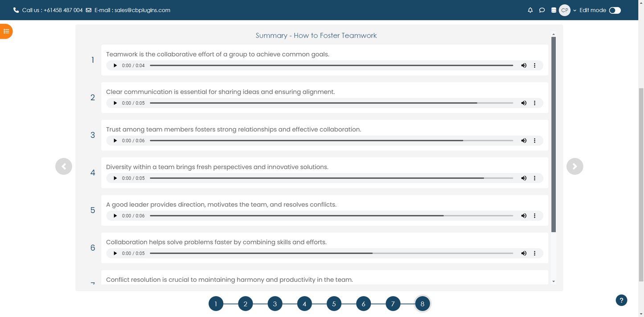Click the sales@cbplugins.com email link
Image resolution: width=644 pixels, height=317 pixels.
142,10
